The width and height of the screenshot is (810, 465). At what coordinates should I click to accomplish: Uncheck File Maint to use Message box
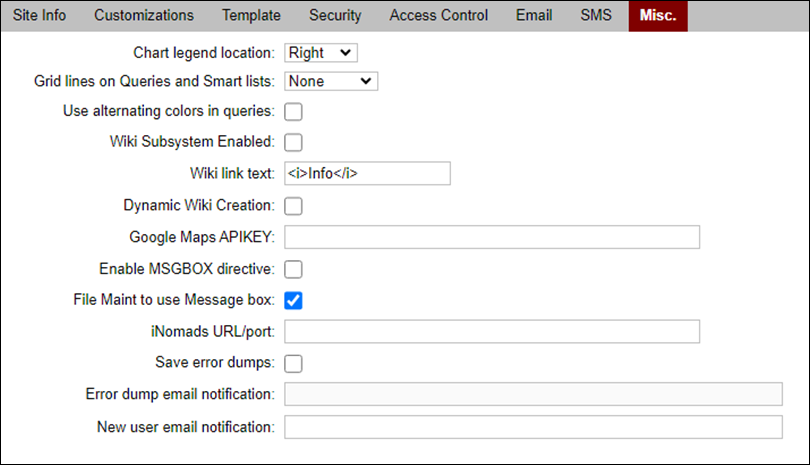[x=294, y=300]
